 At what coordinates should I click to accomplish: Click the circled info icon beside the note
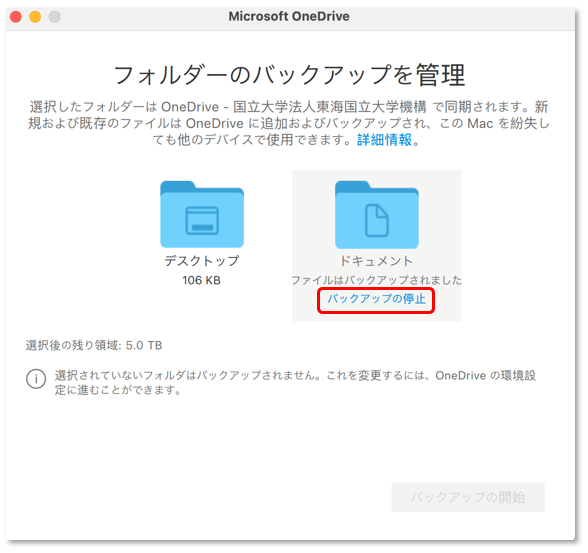click(x=36, y=379)
